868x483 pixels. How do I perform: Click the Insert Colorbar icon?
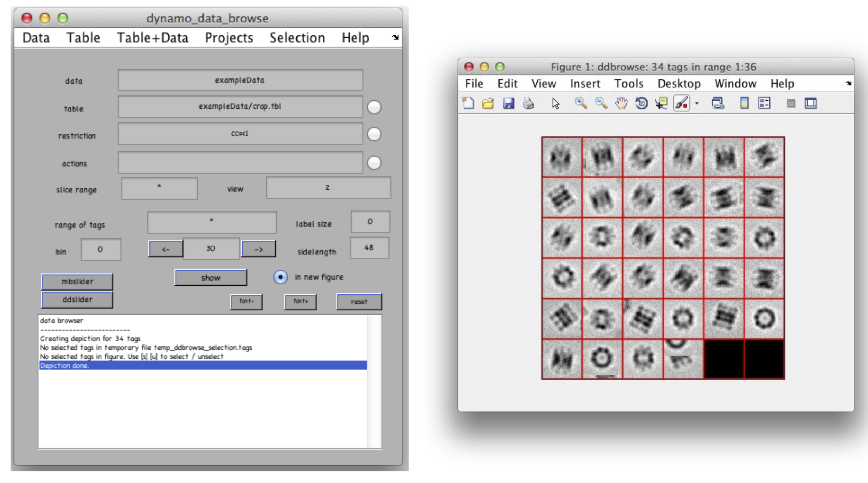tap(744, 103)
